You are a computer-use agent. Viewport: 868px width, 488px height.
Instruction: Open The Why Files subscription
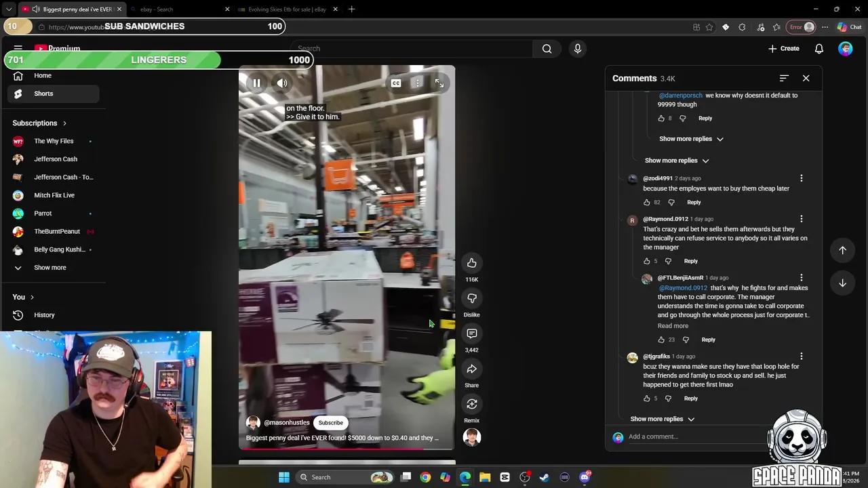53,141
